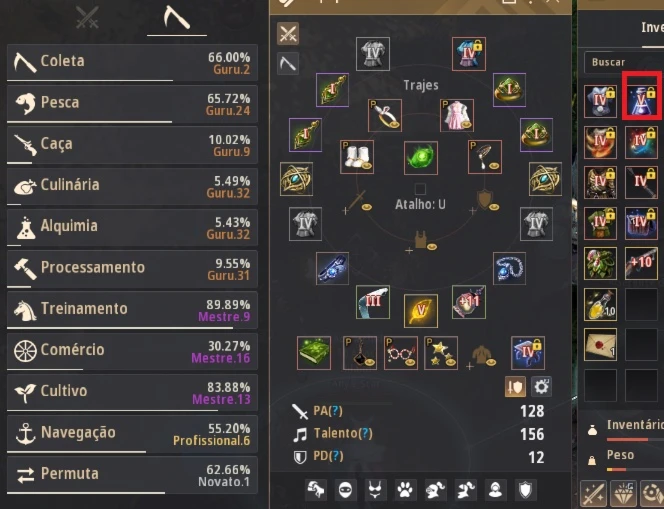664x509 pixels.
Task: Open the Navegação skill row
Action: [132, 434]
